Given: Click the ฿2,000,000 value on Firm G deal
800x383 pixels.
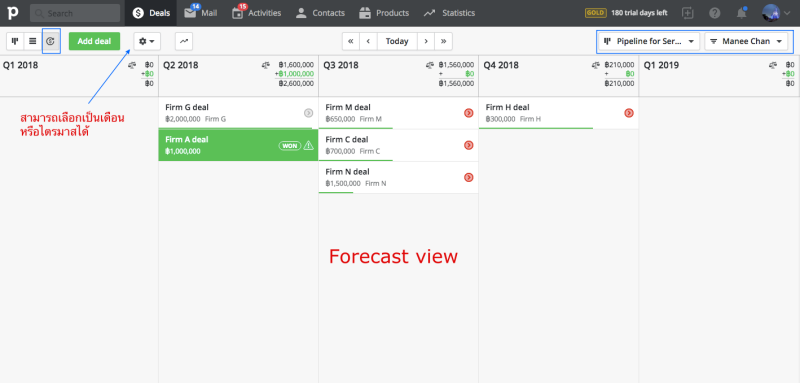Looking at the screenshot, I should 183,119.
